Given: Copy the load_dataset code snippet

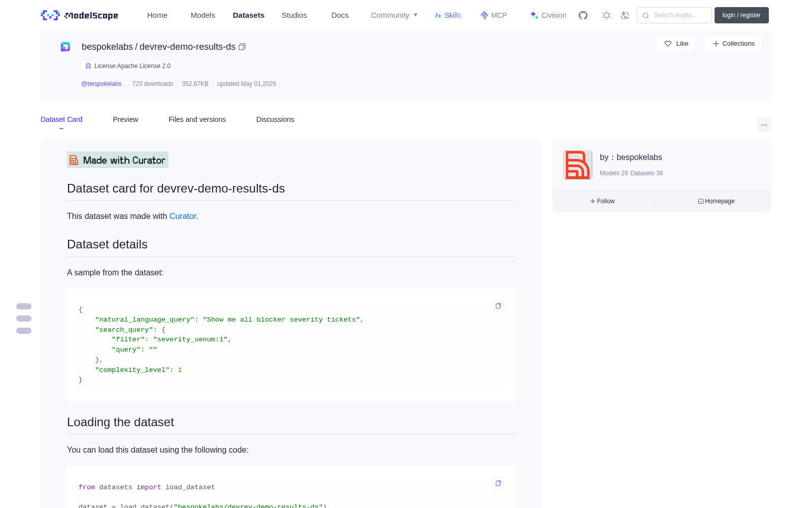Looking at the screenshot, I should (x=498, y=483).
